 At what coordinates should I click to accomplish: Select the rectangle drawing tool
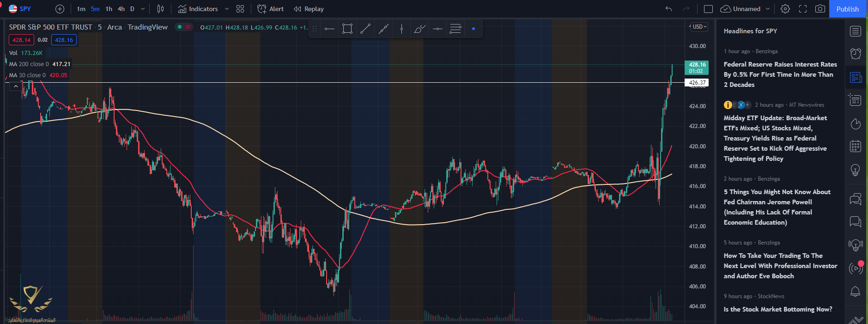(x=347, y=29)
